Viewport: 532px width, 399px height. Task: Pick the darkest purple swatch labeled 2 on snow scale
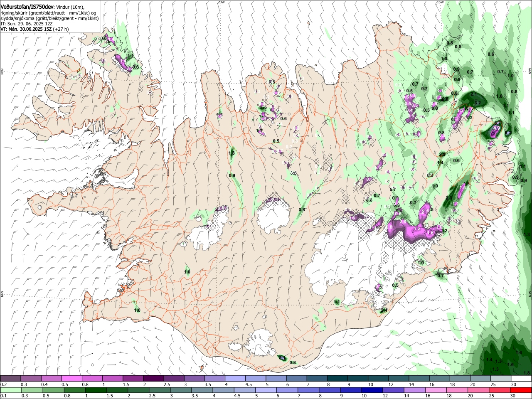(x=153, y=379)
